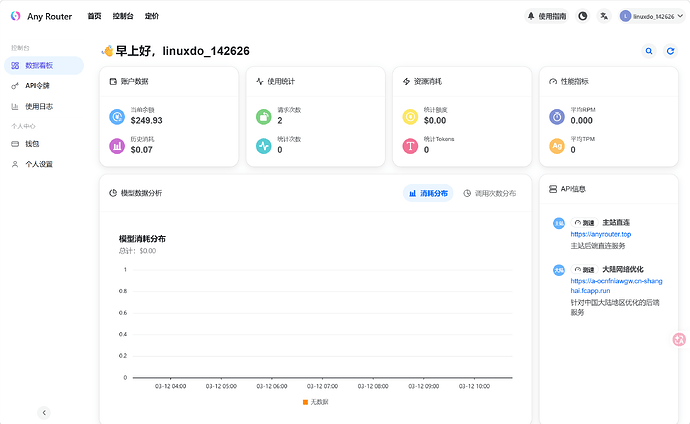Click the 当前余额 blue balance icon

click(x=117, y=117)
